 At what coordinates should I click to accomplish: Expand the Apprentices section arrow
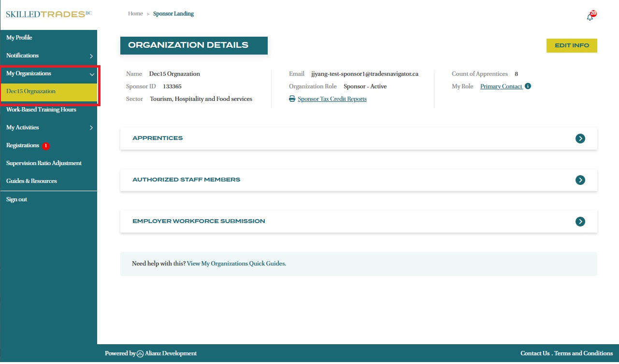[580, 139]
